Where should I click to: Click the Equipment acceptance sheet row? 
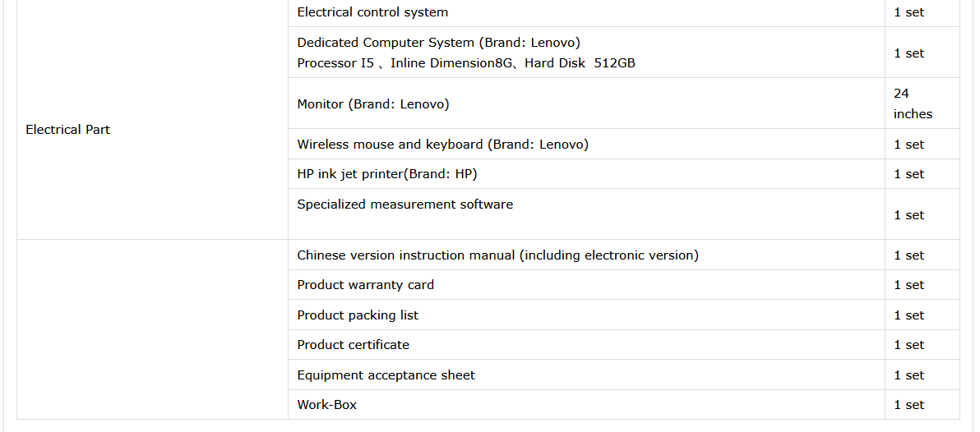(x=386, y=375)
